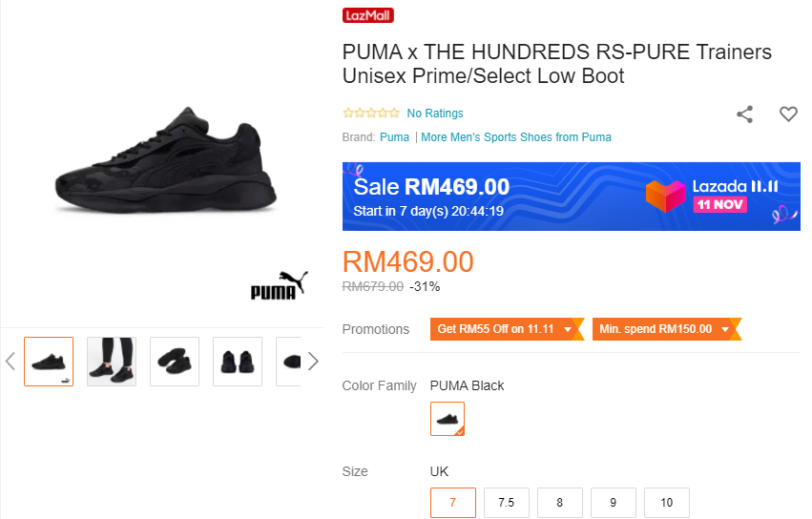
Task: Choose UK size 10
Action: click(666, 503)
